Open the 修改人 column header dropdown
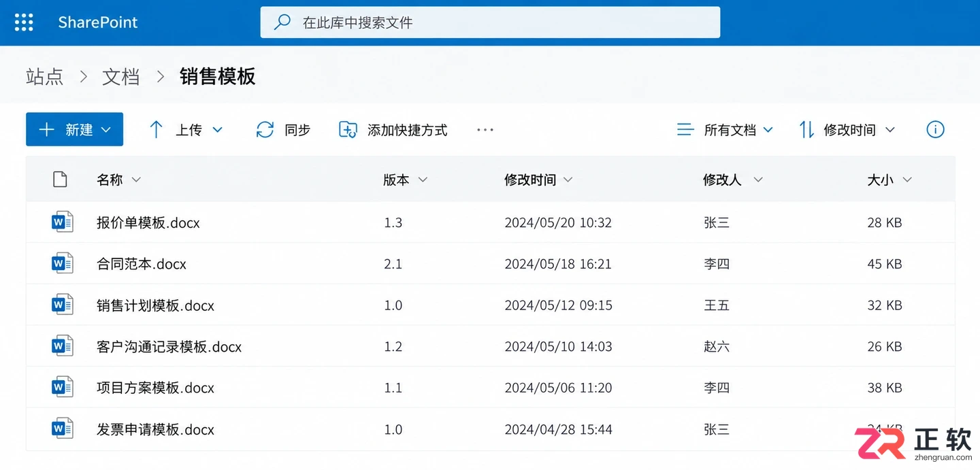Image resolution: width=980 pixels, height=470 pixels. (758, 180)
